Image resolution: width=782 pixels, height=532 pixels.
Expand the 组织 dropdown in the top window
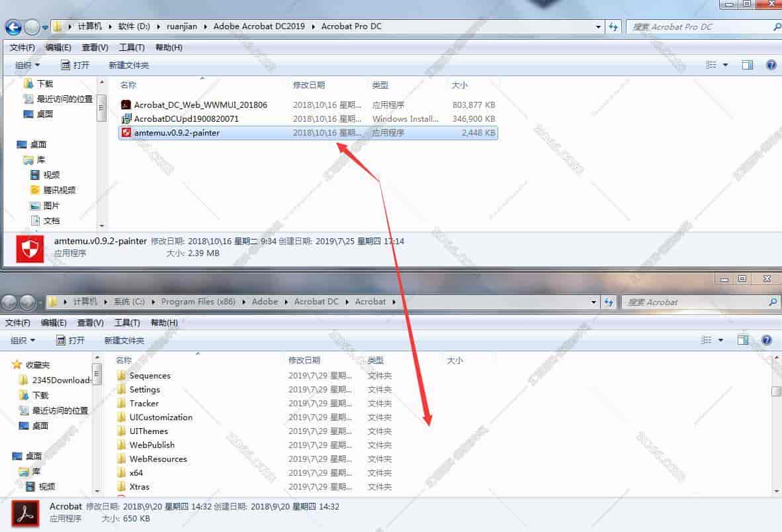coord(27,66)
